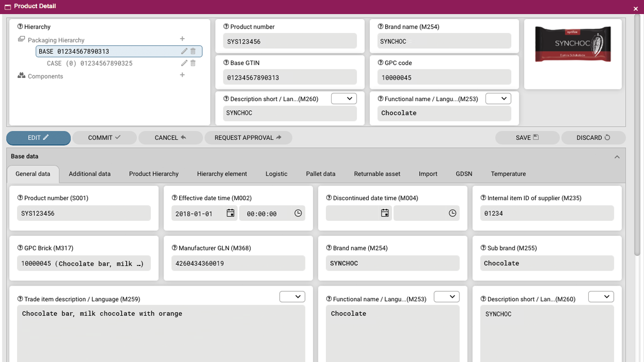Click the Manufacturer GLN input field
This screenshot has height=362, width=644.
[238, 263]
